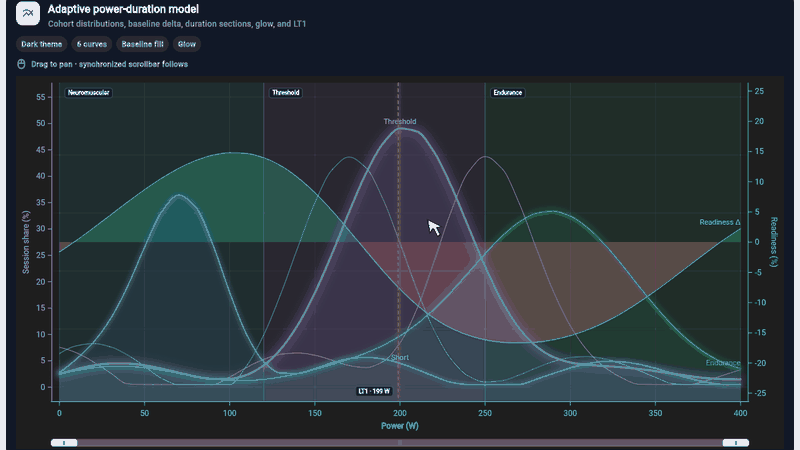
Task: Click the right y-axis tick label '-25'
Action: 760,393
